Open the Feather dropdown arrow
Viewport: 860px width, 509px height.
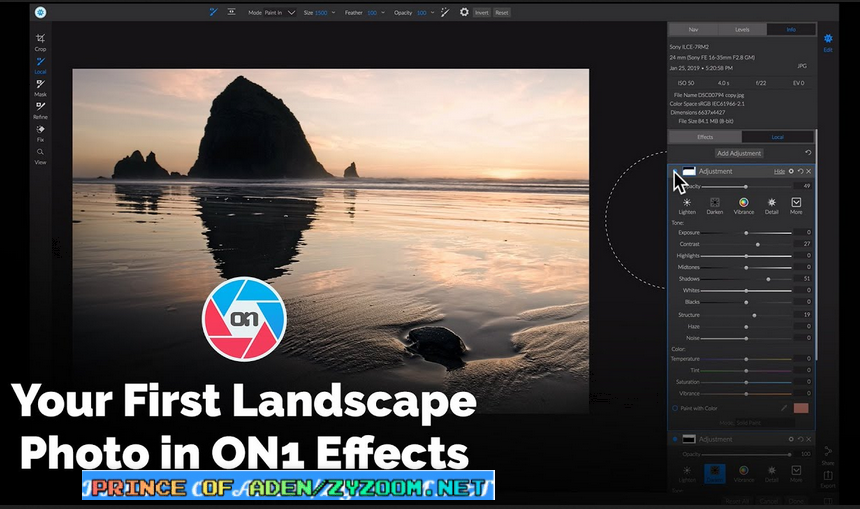click(382, 13)
